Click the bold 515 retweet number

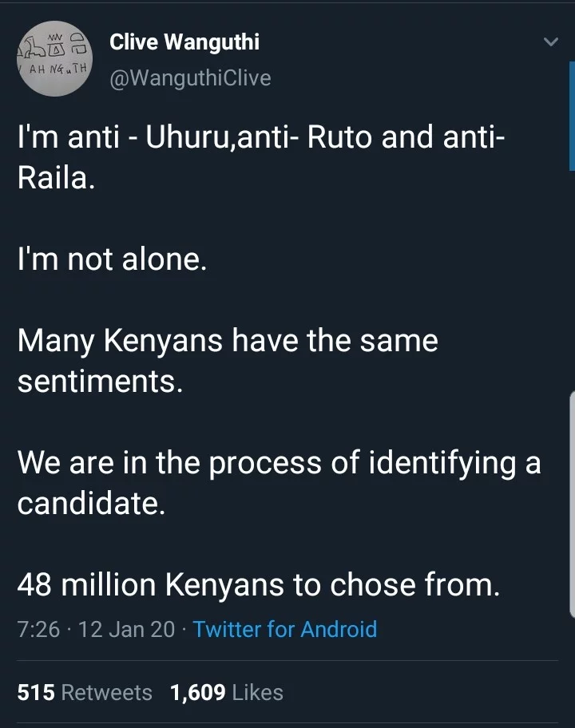point(36,692)
